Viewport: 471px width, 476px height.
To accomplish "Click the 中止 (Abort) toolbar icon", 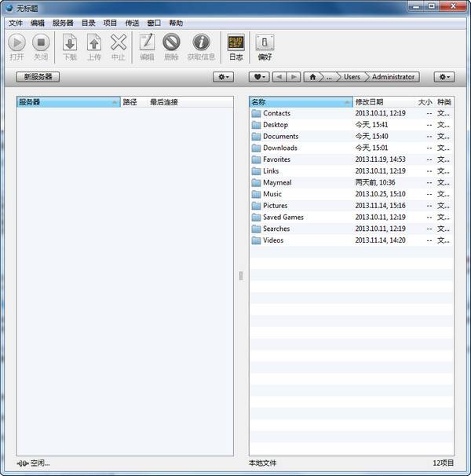I will click(x=118, y=43).
